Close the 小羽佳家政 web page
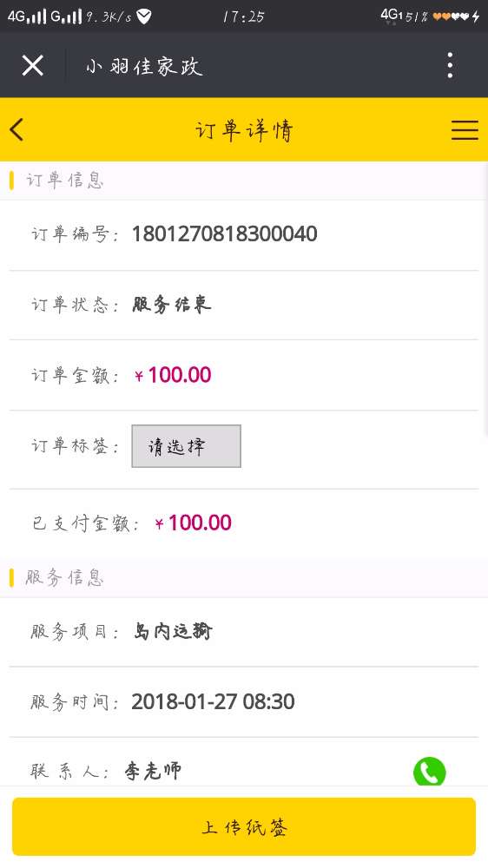Image resolution: width=488 pixels, height=868 pixels. pyautogui.click(x=33, y=66)
